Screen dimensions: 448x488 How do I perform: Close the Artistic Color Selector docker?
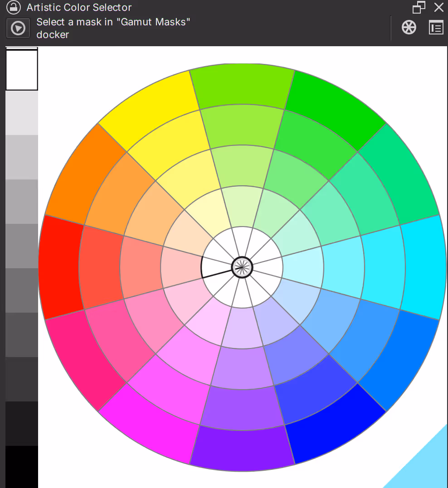[x=438, y=7]
